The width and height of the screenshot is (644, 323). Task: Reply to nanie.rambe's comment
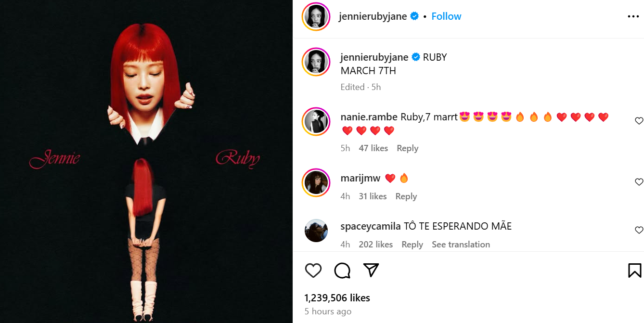407,148
